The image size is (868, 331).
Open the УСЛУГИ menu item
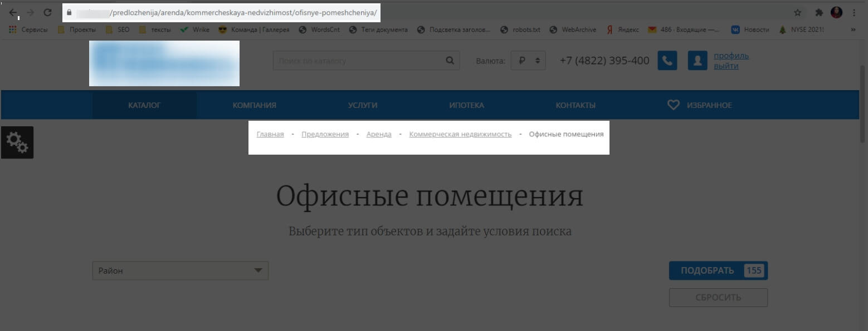[363, 105]
